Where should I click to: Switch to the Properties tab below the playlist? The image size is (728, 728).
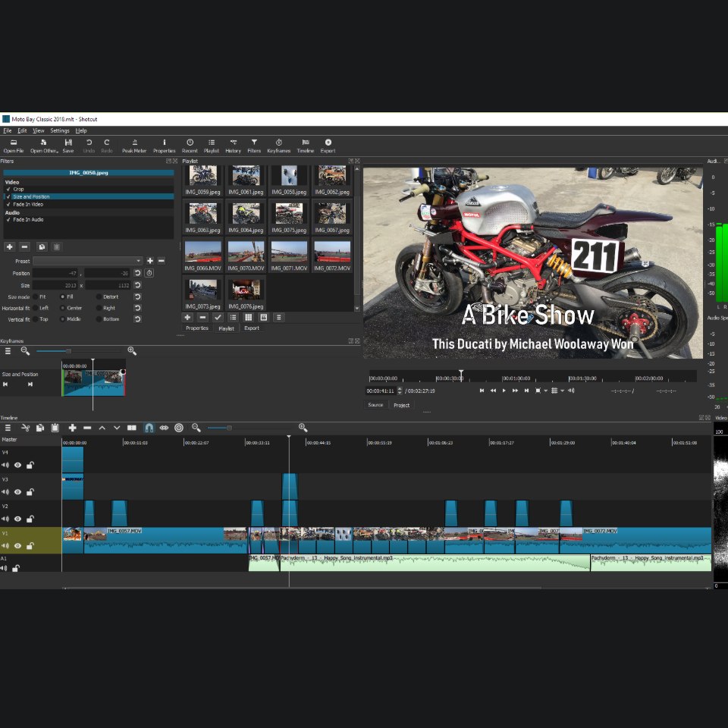click(197, 328)
